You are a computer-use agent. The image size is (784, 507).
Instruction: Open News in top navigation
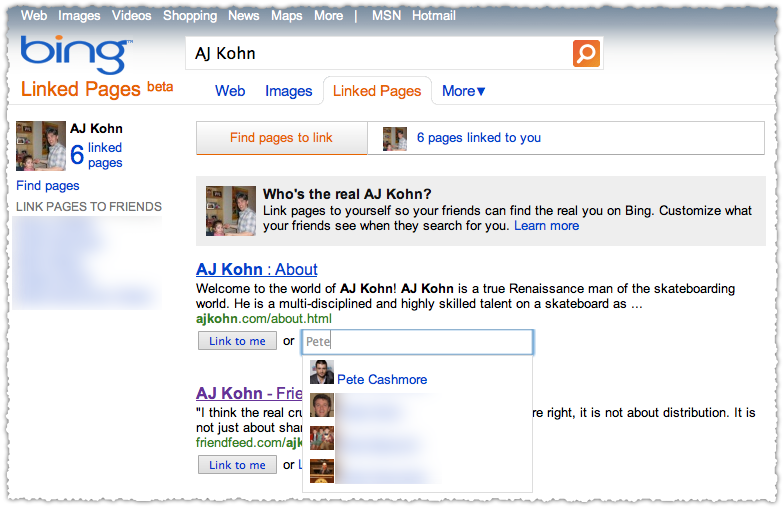pyautogui.click(x=244, y=16)
